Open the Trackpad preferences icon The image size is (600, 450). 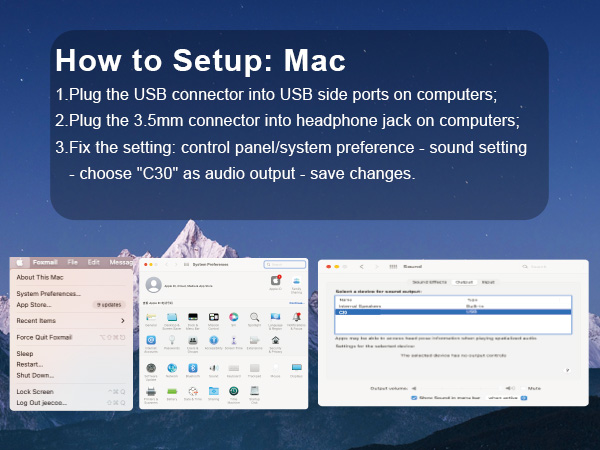[254, 368]
